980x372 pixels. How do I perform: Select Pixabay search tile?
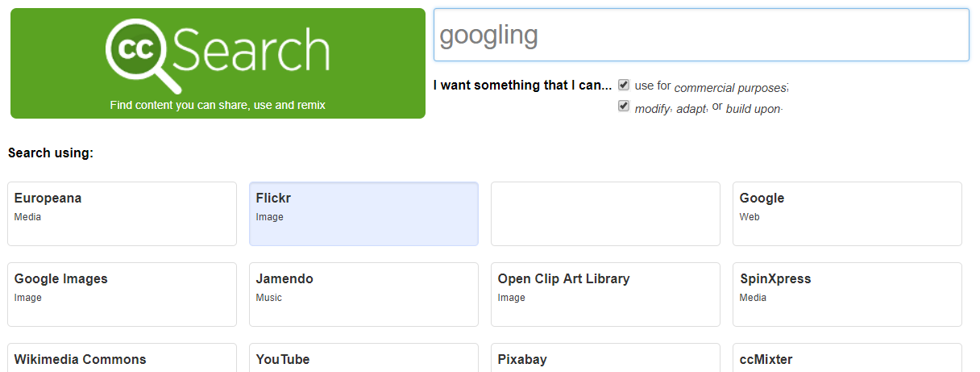[605, 358]
